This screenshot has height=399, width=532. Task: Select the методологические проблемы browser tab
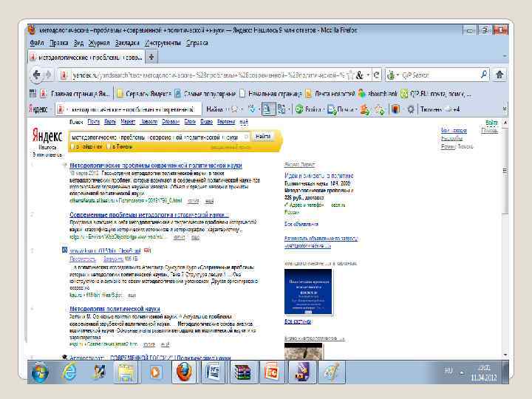(x=86, y=57)
